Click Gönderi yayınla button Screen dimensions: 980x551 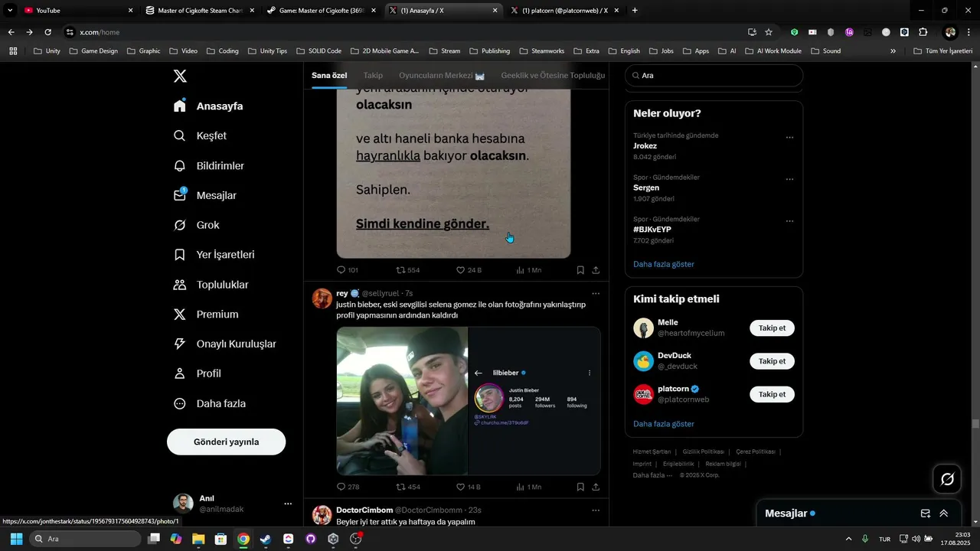click(226, 442)
